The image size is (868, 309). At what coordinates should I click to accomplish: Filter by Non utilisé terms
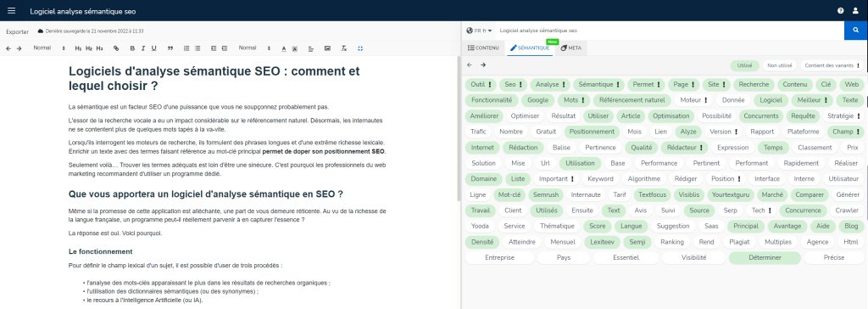point(780,65)
